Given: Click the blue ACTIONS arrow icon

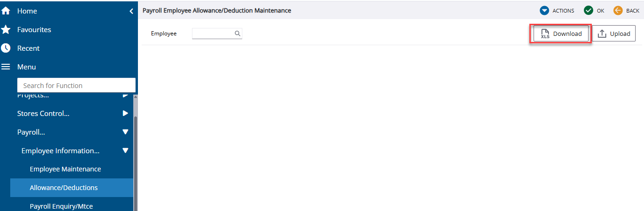Looking at the screenshot, I should pos(544,10).
